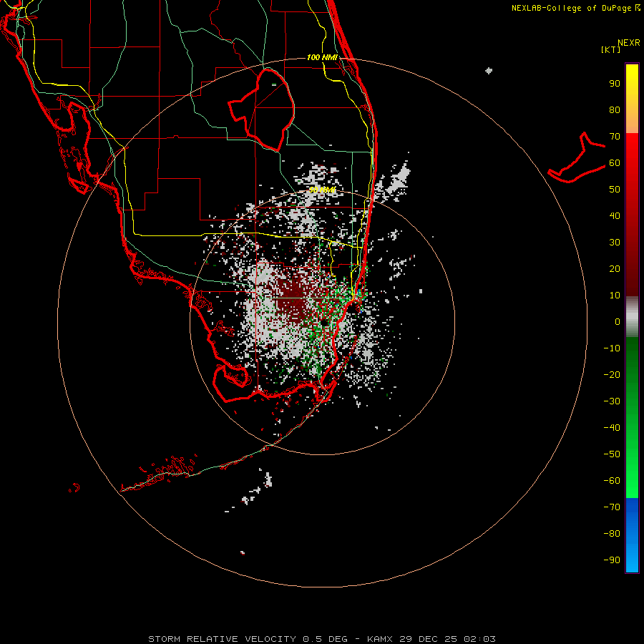
Task: Click the -90 value on velocity scale
Action: (x=612, y=560)
